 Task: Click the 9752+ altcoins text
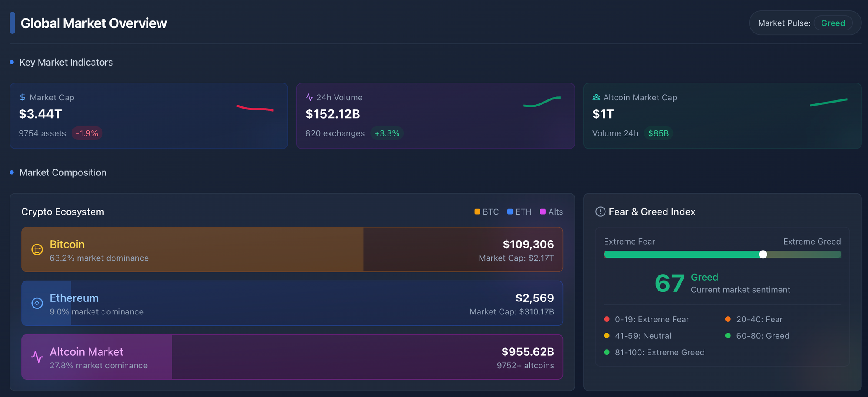click(x=526, y=366)
